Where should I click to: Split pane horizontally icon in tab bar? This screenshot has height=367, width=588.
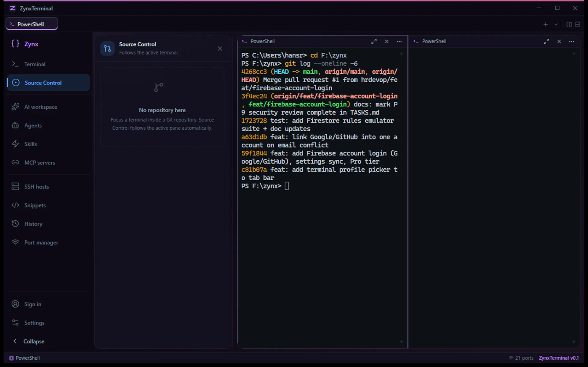(x=578, y=24)
